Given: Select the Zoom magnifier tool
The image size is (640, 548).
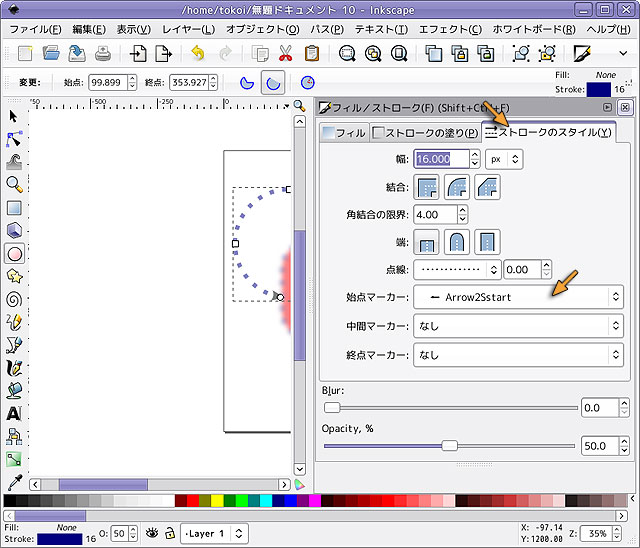Looking at the screenshot, I should click(14, 184).
